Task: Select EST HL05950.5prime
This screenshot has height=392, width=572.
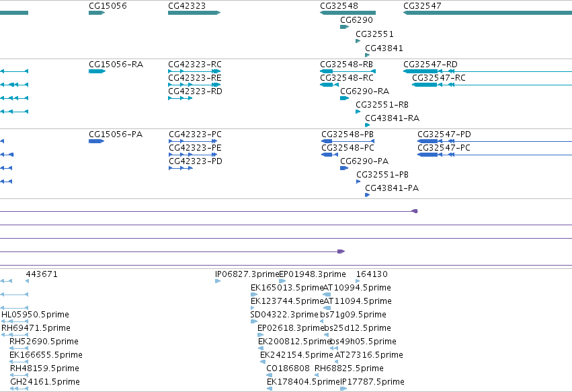Action: [x=35, y=315]
